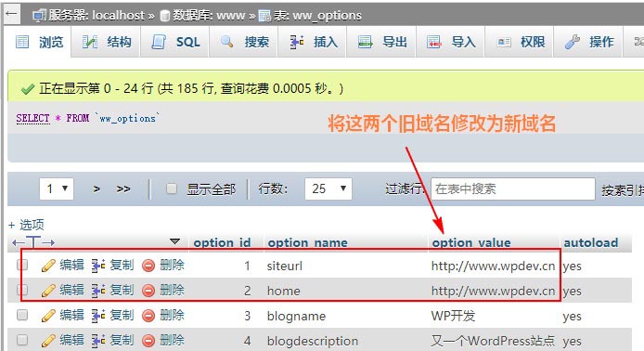
Task: Click copy icon in home row
Action: click(98, 291)
